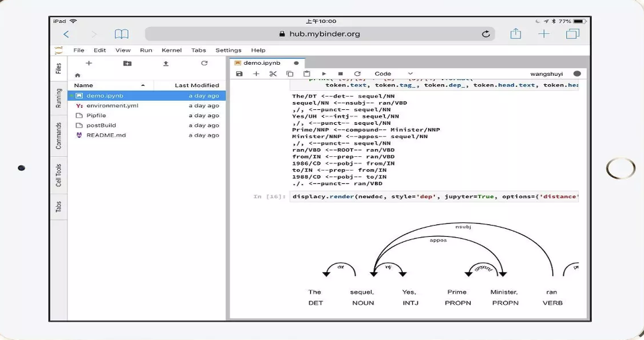Viewport: 644px width, 340px height.
Task: Click the In [16] cell prompt
Action: [x=269, y=196]
